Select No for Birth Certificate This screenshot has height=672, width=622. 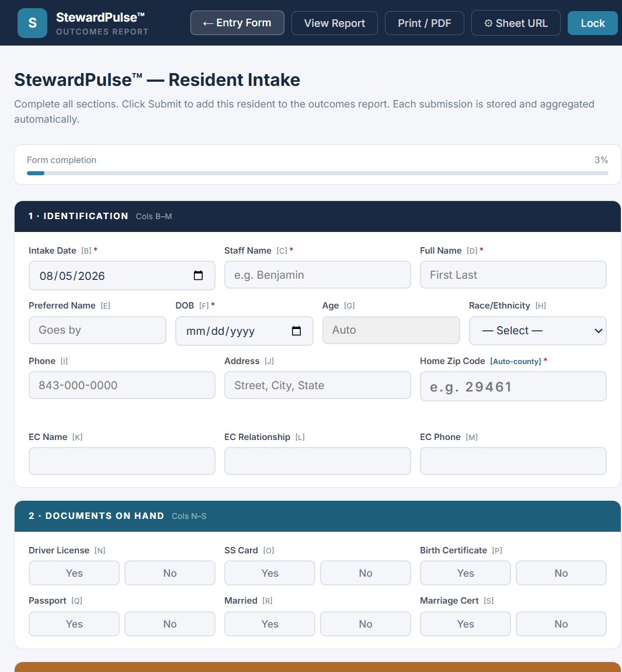[561, 573]
